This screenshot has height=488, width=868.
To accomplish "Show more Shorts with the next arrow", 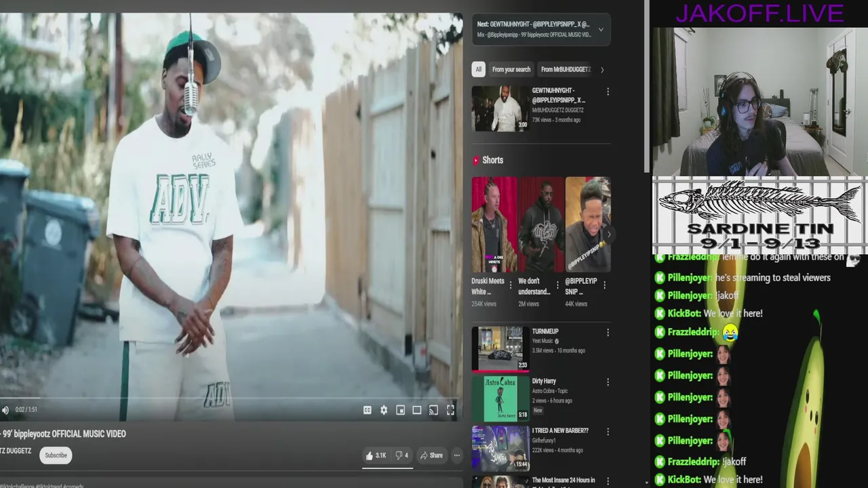I will pyautogui.click(x=608, y=235).
